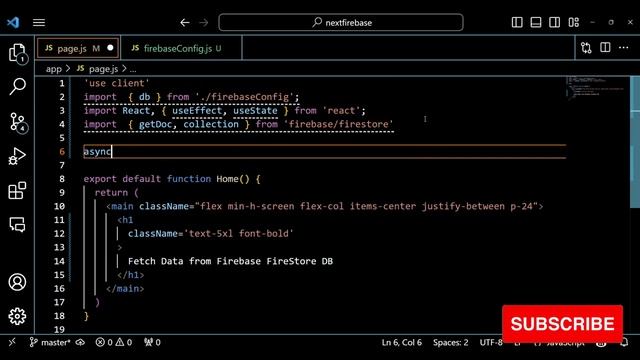The image size is (640, 360).
Task: Click the async keyword on line 6
Action: coord(97,152)
